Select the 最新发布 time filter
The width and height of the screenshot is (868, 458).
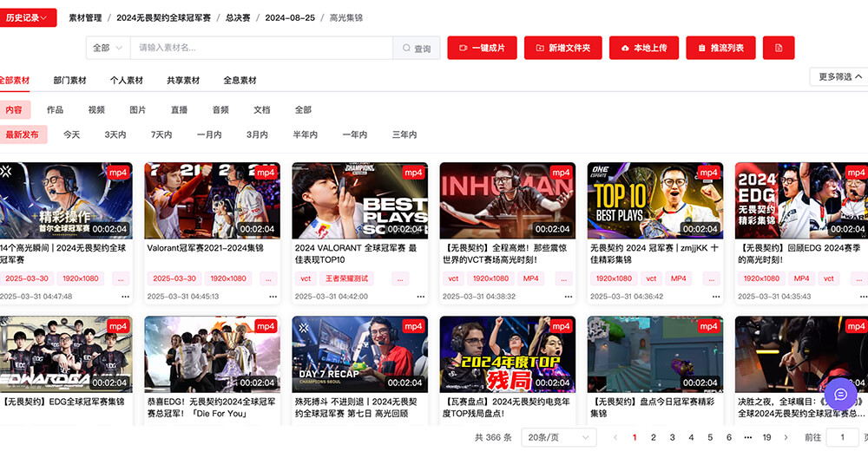pyautogui.click(x=23, y=134)
